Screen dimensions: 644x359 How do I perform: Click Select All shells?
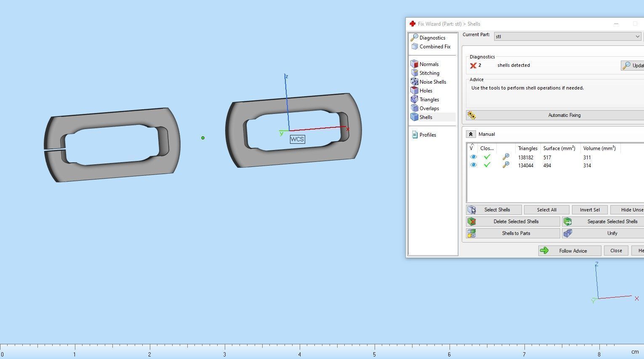tap(547, 210)
